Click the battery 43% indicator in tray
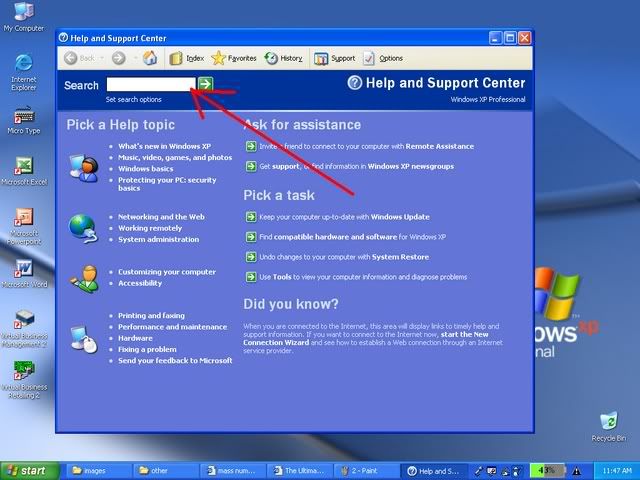640x480 pixels. click(x=548, y=471)
